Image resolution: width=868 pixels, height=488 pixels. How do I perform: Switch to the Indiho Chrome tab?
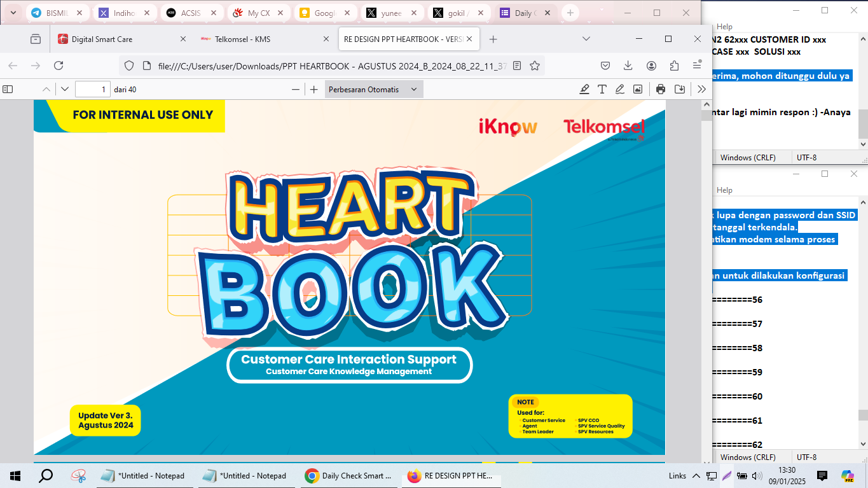tap(124, 13)
